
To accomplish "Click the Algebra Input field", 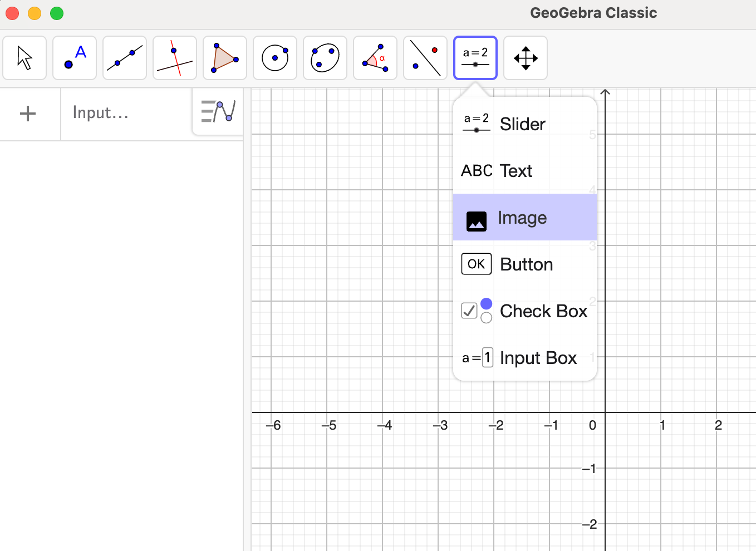I will pyautogui.click(x=126, y=113).
